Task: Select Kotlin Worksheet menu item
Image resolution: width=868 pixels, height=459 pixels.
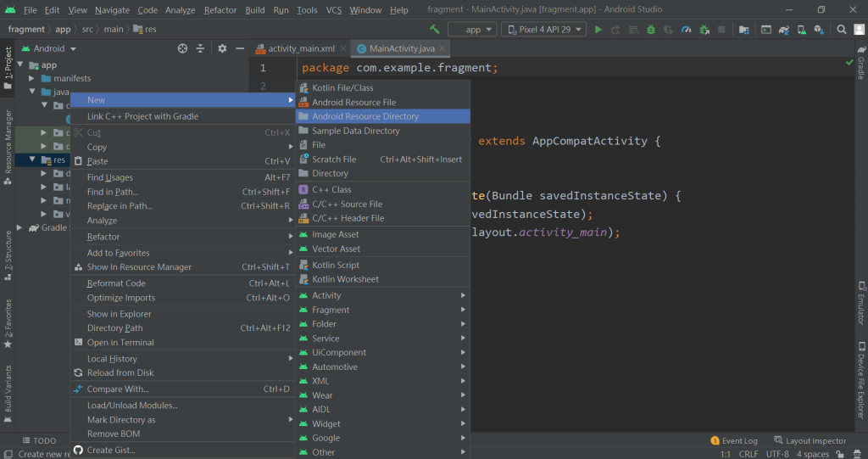Action: pyautogui.click(x=383, y=279)
